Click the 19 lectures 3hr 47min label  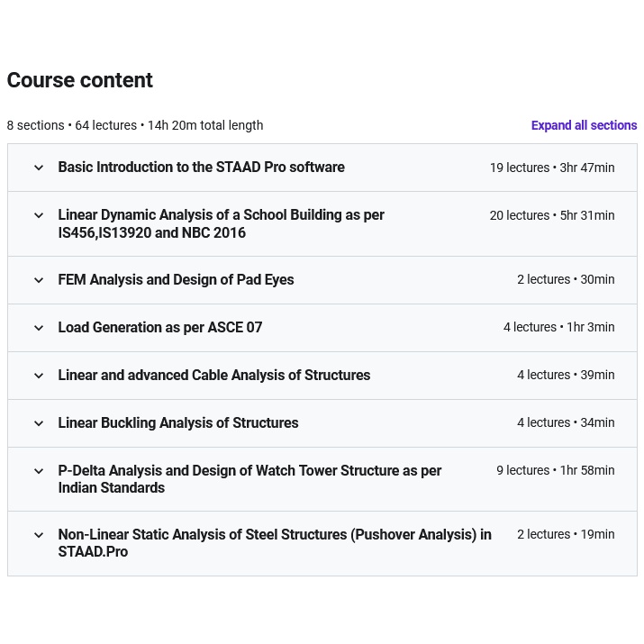tap(551, 168)
